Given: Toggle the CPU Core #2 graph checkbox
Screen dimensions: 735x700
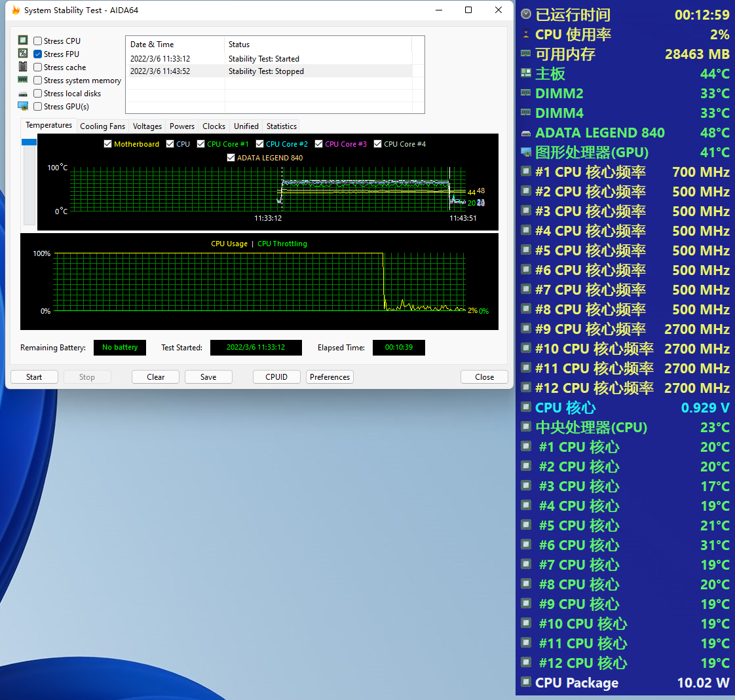Looking at the screenshot, I should [259, 144].
